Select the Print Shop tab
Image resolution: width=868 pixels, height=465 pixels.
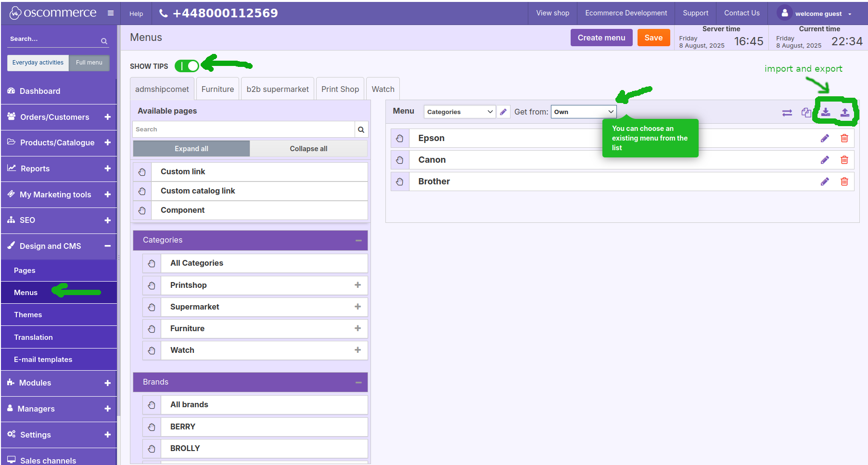[x=340, y=89]
